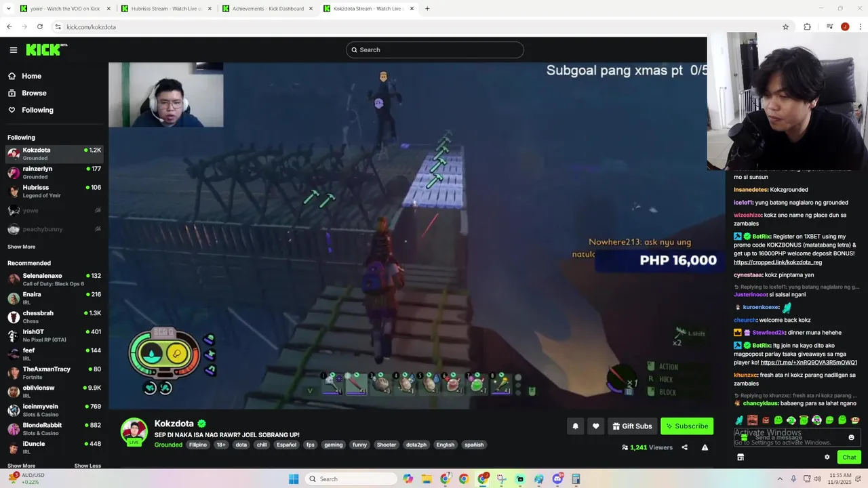
Task: Open offline channel yowe in sidebar
Action: (54, 211)
